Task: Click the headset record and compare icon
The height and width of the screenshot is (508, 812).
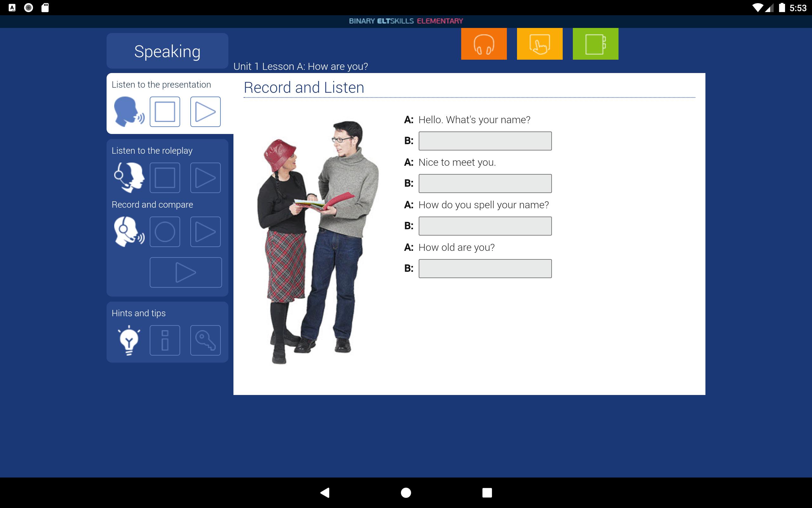Action: 129,231
